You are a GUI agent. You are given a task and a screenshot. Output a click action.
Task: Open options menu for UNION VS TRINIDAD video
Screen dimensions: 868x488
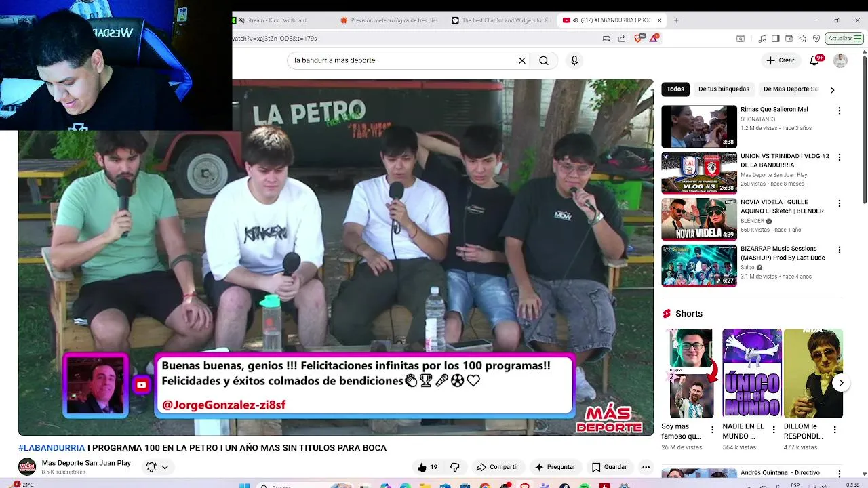pyautogui.click(x=839, y=157)
